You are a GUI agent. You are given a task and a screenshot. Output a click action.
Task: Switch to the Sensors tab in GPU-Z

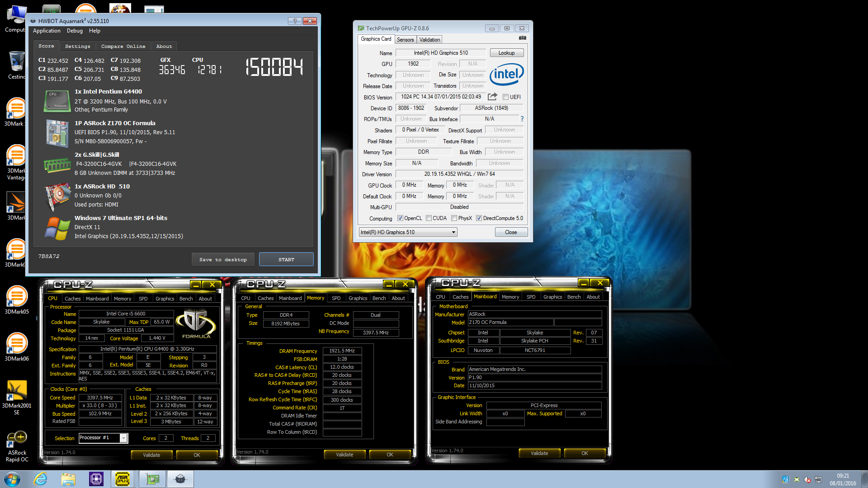[405, 40]
